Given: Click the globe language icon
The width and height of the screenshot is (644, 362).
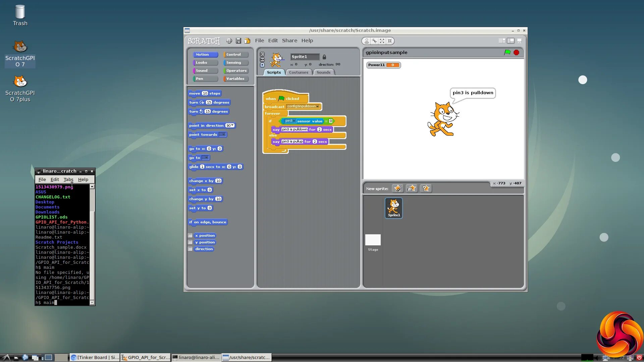Looking at the screenshot, I should tap(229, 41).
